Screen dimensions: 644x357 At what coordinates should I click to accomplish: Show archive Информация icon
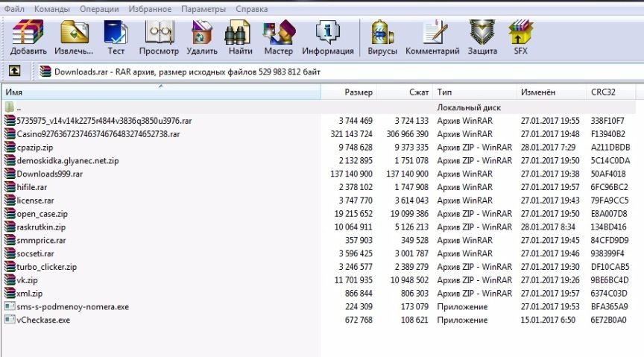327,33
